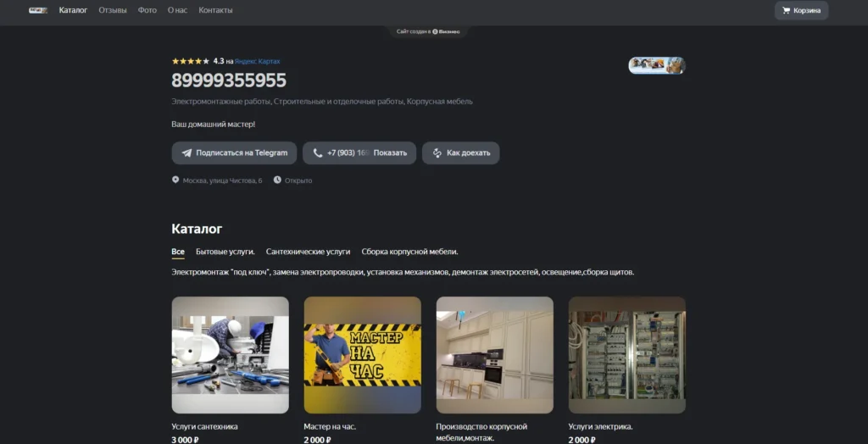The image size is (868, 444).
Task: Switch to Сантехнические услуги tab
Action: click(308, 252)
